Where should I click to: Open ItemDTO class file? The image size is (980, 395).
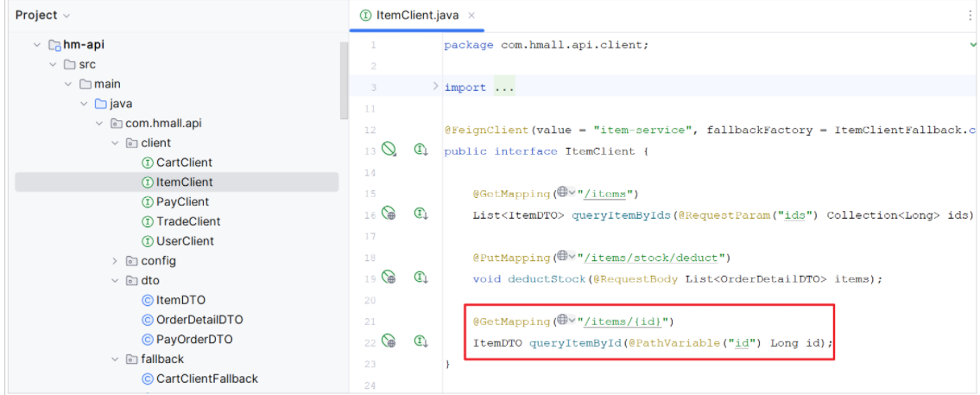[180, 301]
